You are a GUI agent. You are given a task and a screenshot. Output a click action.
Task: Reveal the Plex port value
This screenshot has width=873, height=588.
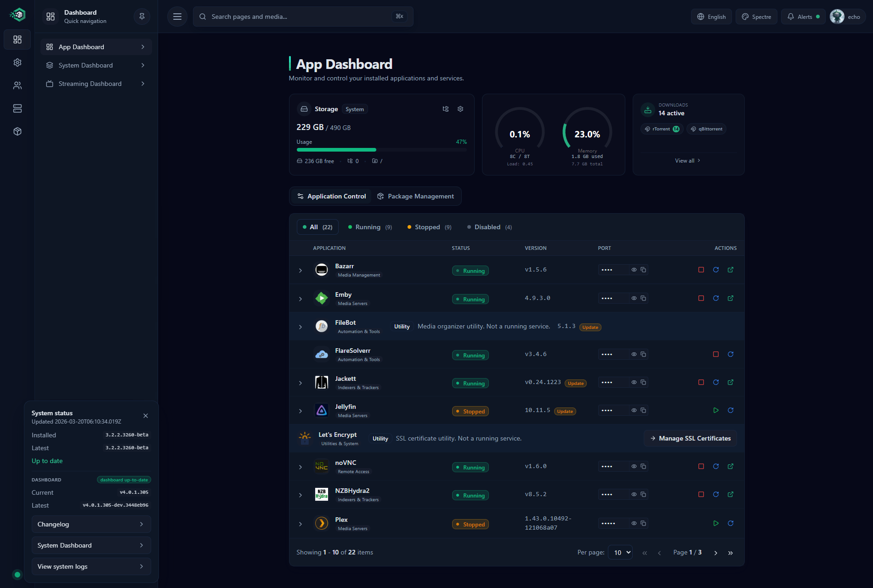633,523
